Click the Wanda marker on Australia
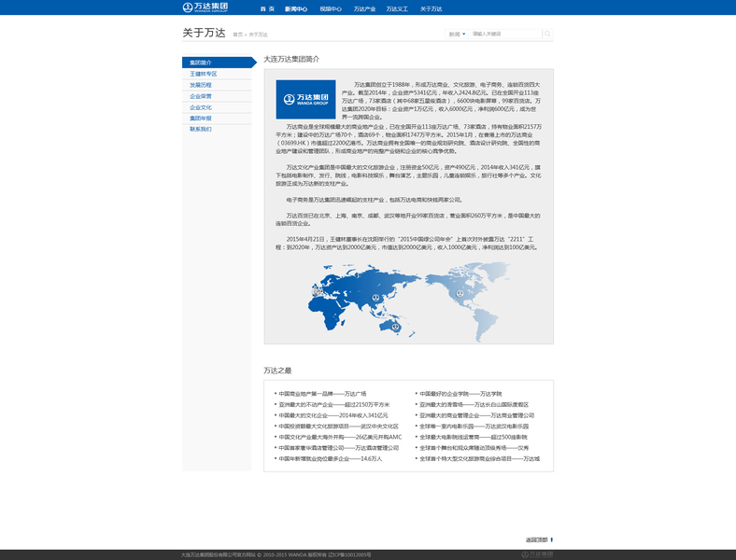 pos(396,327)
